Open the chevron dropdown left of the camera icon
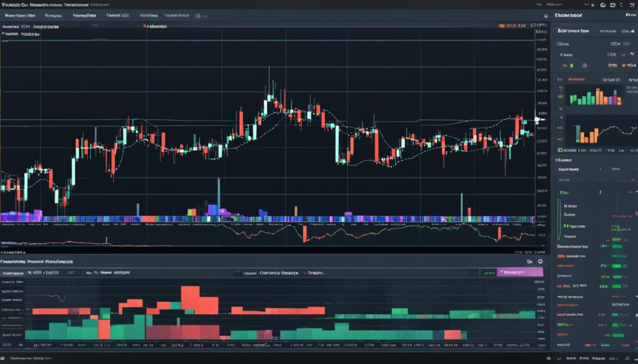 (x=587, y=5)
